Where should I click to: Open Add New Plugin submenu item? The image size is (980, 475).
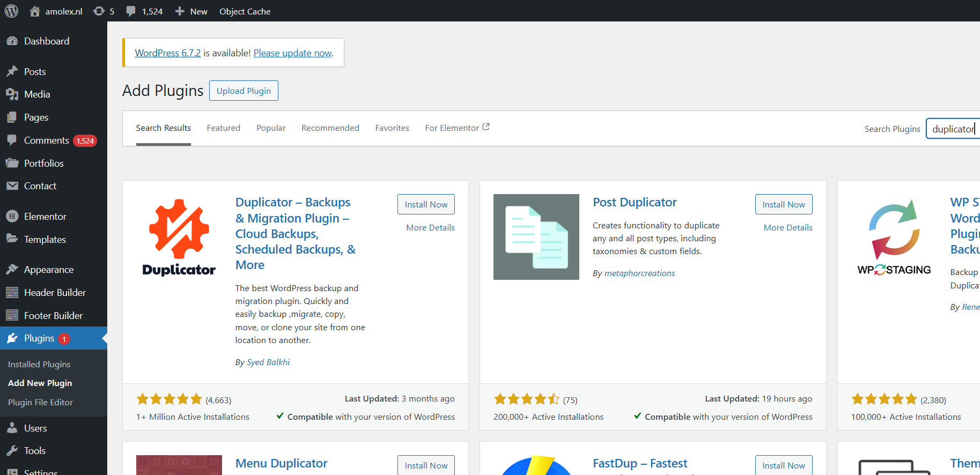point(40,383)
